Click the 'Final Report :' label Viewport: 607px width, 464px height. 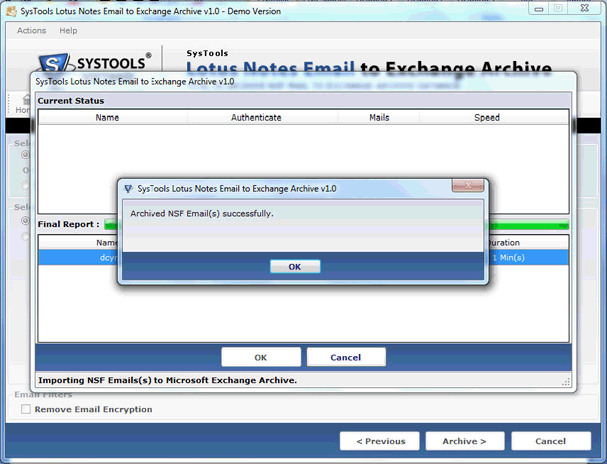[69, 224]
